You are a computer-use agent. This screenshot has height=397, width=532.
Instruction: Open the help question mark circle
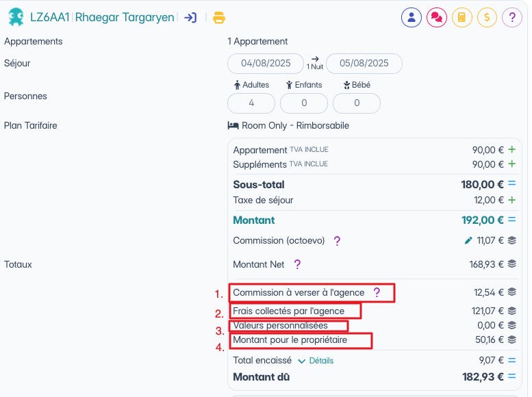click(x=511, y=17)
